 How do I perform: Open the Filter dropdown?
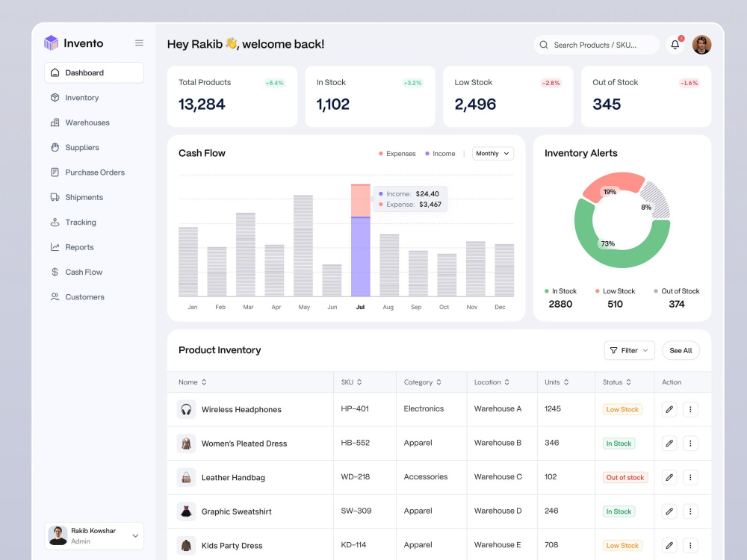tap(629, 350)
